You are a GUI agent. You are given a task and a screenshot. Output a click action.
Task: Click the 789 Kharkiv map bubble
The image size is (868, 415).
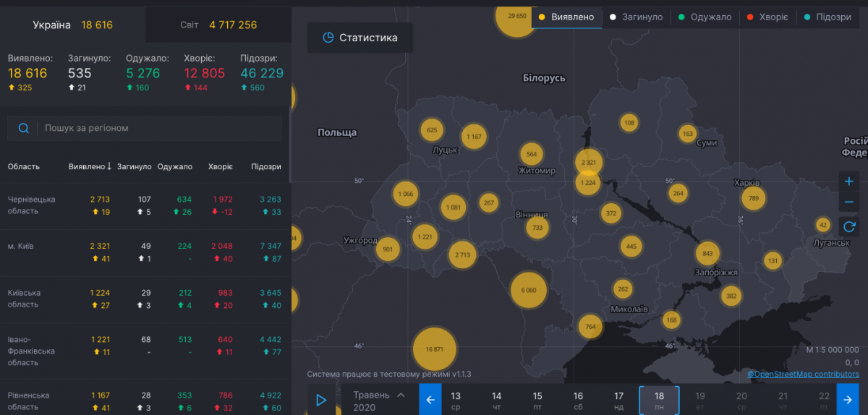(x=754, y=198)
